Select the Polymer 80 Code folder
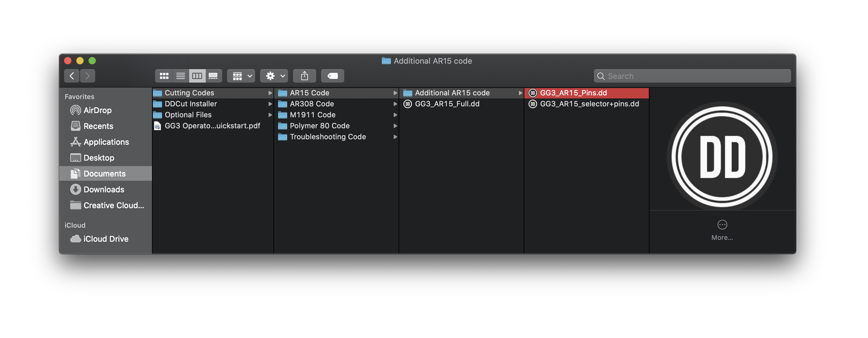 pos(320,126)
